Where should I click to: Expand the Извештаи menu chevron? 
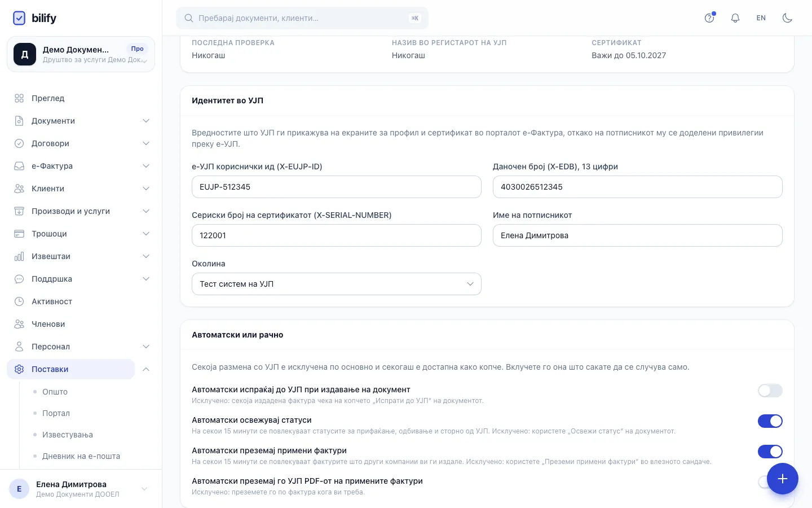[146, 256]
